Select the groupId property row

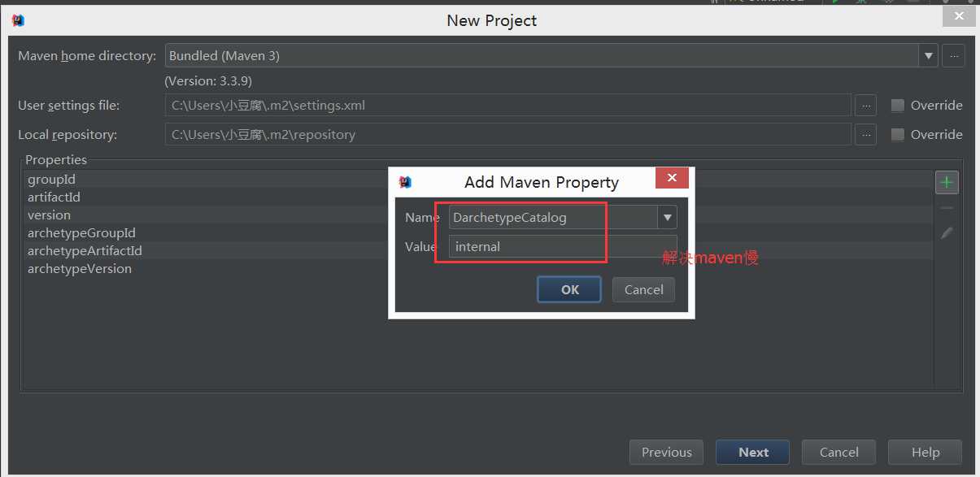tap(478, 180)
